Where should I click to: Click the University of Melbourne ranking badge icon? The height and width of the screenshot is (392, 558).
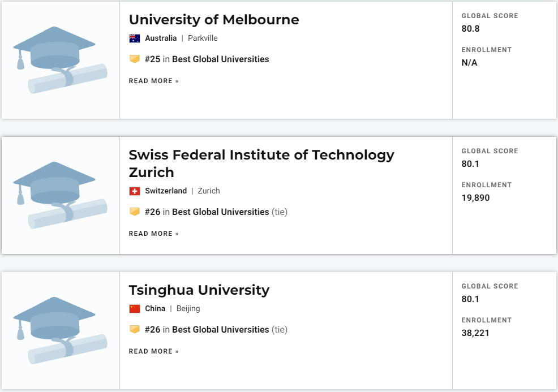point(134,59)
